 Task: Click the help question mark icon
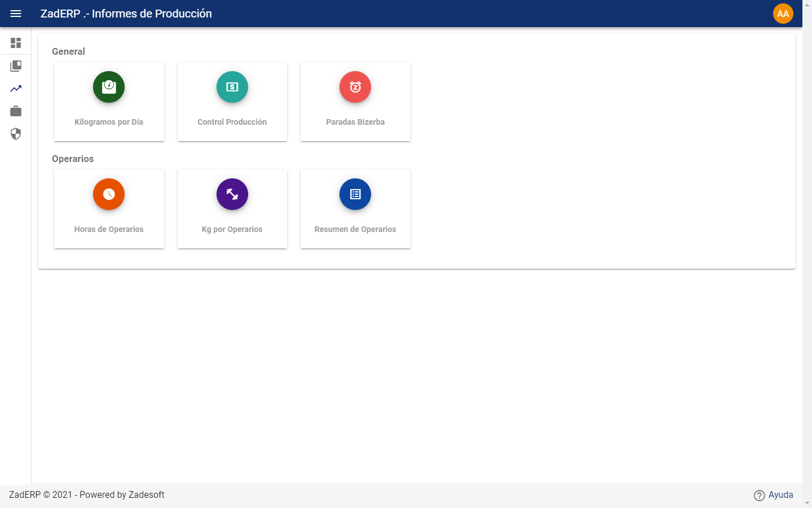(x=759, y=496)
